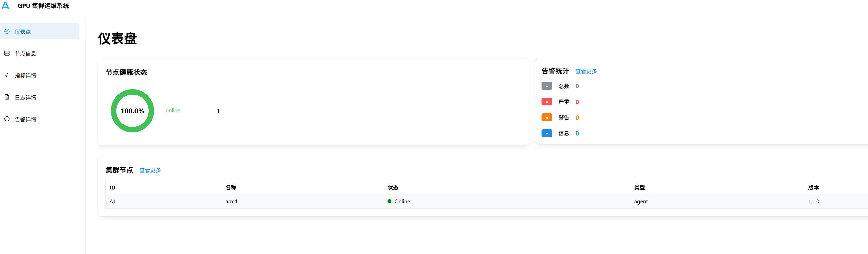Click the 状态 column header
Viewport: 868px width, 254px height.
(x=393, y=188)
